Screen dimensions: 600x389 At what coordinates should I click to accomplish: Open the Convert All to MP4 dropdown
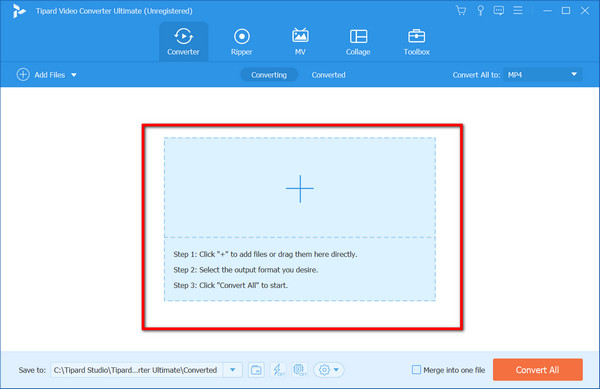[543, 75]
